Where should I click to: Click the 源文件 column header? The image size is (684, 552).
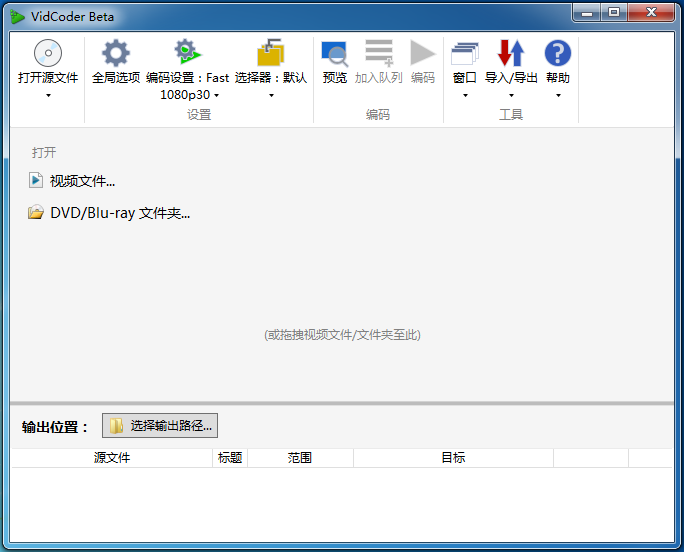pyautogui.click(x=112, y=458)
